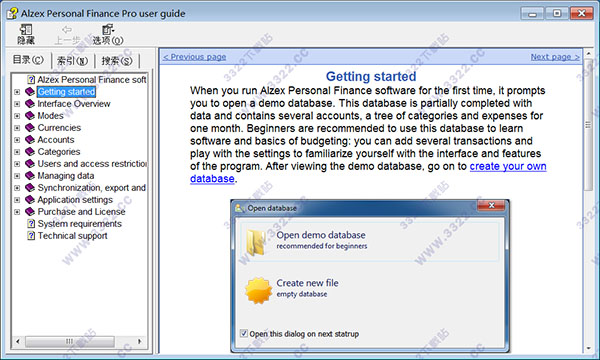
Task: Click the Getting started book icon
Action: (x=30, y=92)
